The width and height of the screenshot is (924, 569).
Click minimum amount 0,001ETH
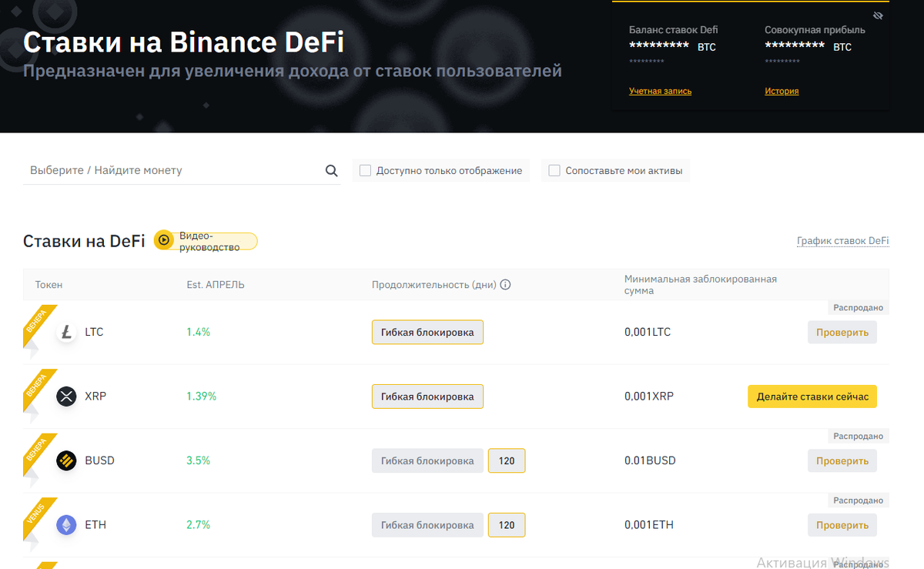(649, 525)
